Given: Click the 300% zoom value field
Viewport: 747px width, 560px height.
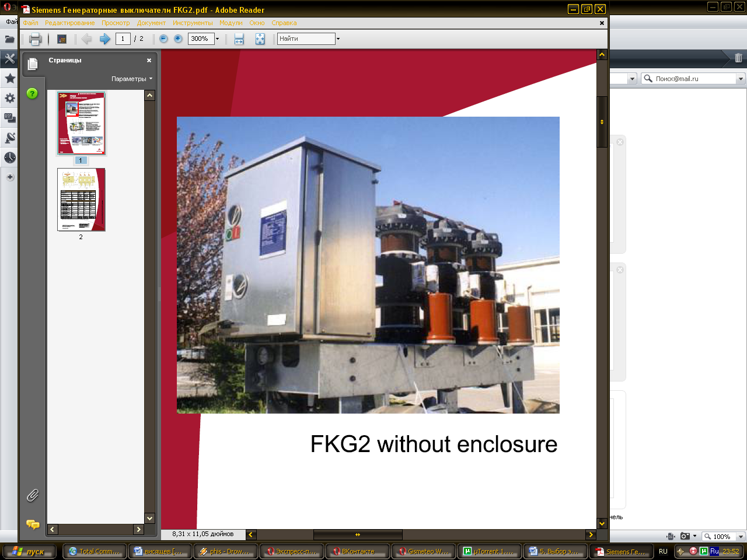Looking at the screenshot, I should click(x=201, y=39).
